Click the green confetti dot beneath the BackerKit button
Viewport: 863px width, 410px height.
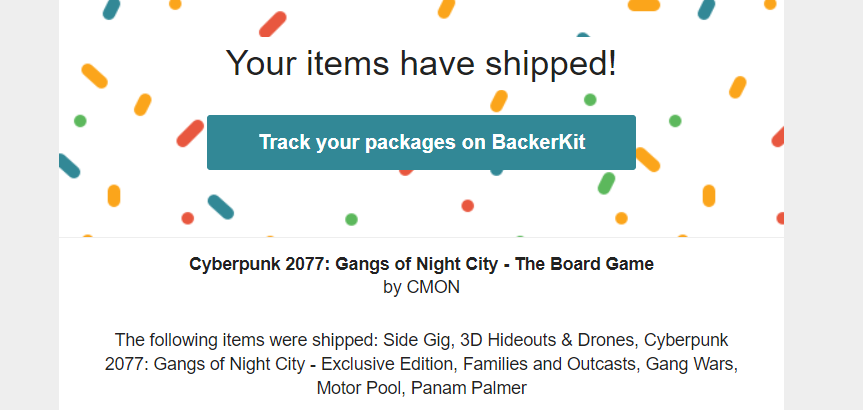click(x=351, y=220)
